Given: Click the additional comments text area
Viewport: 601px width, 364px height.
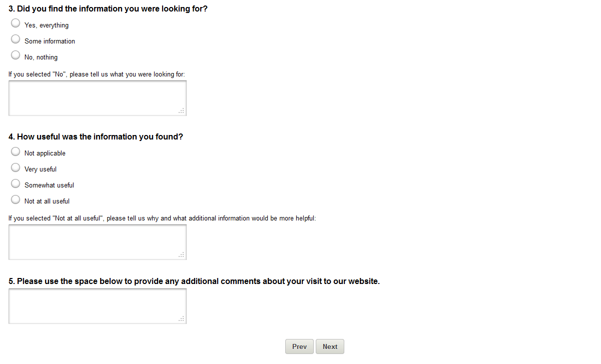Looking at the screenshot, I should (x=97, y=306).
